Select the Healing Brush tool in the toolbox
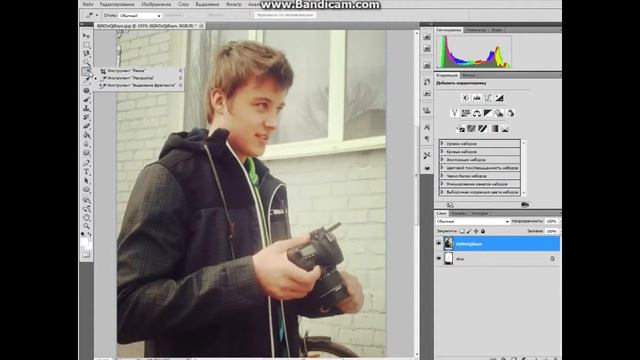Viewport: 640px width, 360px height. coord(86,90)
